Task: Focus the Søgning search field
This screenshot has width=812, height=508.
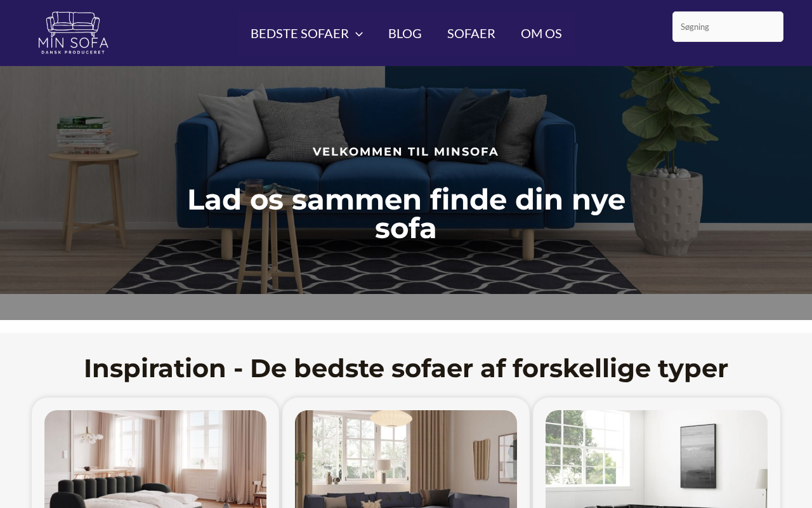Action: pos(728,27)
